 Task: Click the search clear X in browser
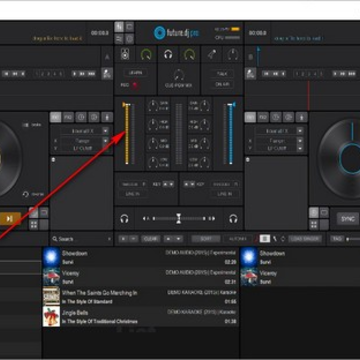click(109, 239)
